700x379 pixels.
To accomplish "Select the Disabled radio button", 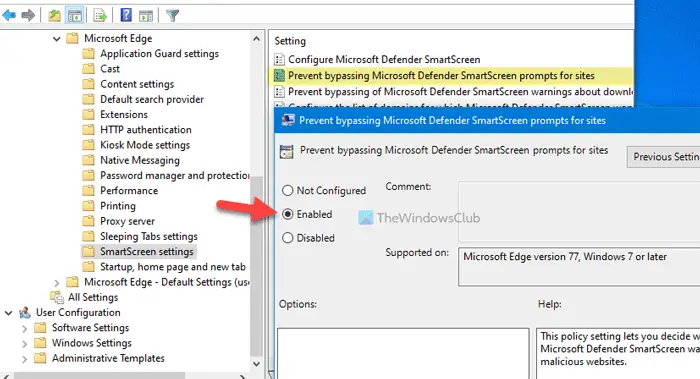I will 288,238.
